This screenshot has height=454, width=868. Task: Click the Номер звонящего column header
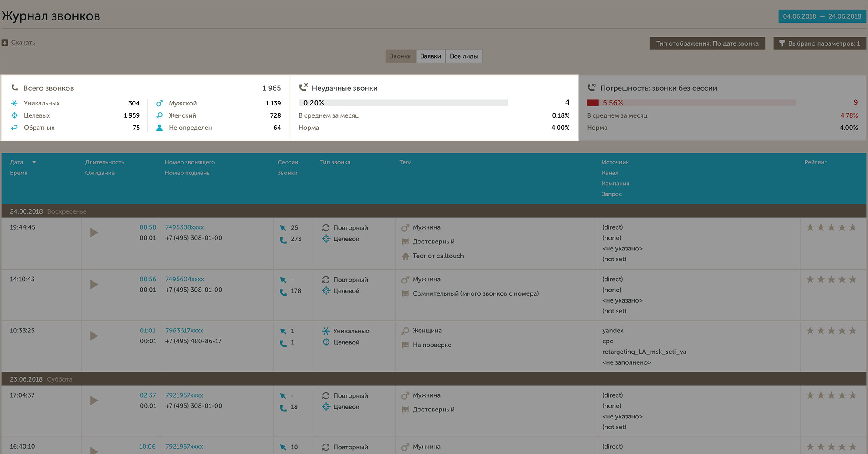click(190, 162)
